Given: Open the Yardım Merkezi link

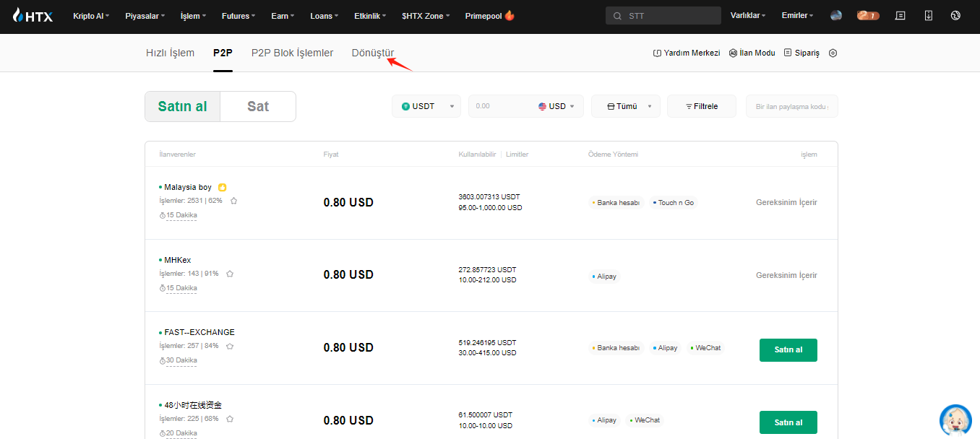Looking at the screenshot, I should tap(687, 53).
